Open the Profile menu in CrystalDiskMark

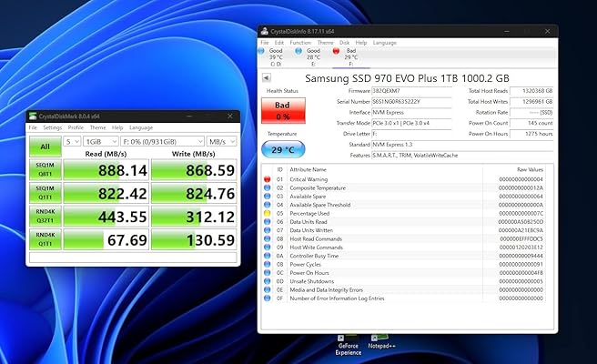pos(76,127)
